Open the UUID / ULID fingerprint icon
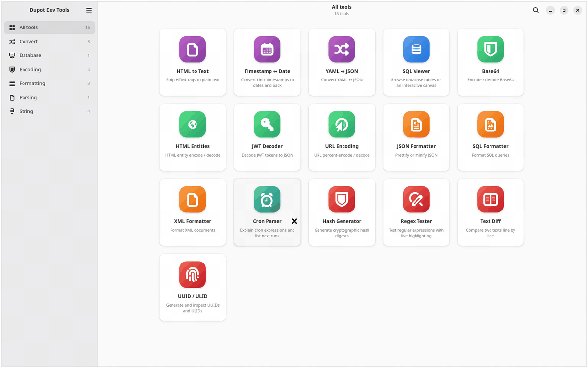Screen dimensions: 588x368 (x=193, y=274)
